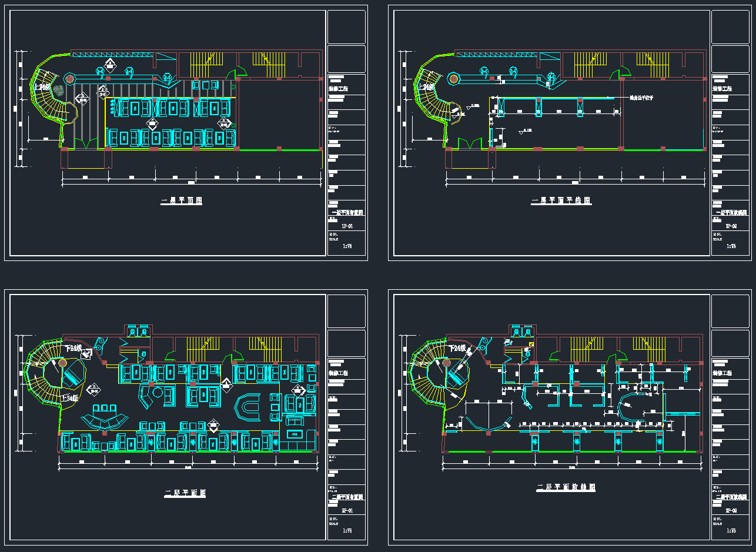Click the round column symbol on 一层平面图
Screen dimensions: 756x552
coord(69,78)
